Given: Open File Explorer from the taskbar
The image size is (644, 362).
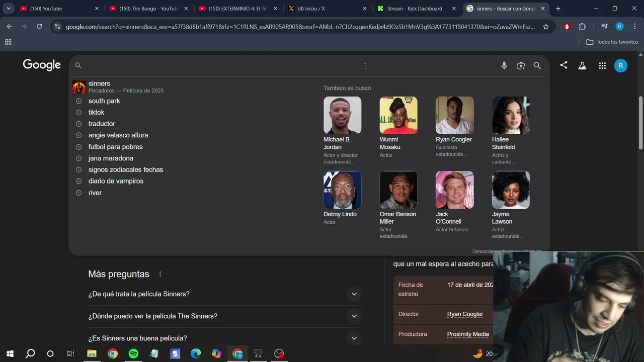Looking at the screenshot, I should [92, 353].
